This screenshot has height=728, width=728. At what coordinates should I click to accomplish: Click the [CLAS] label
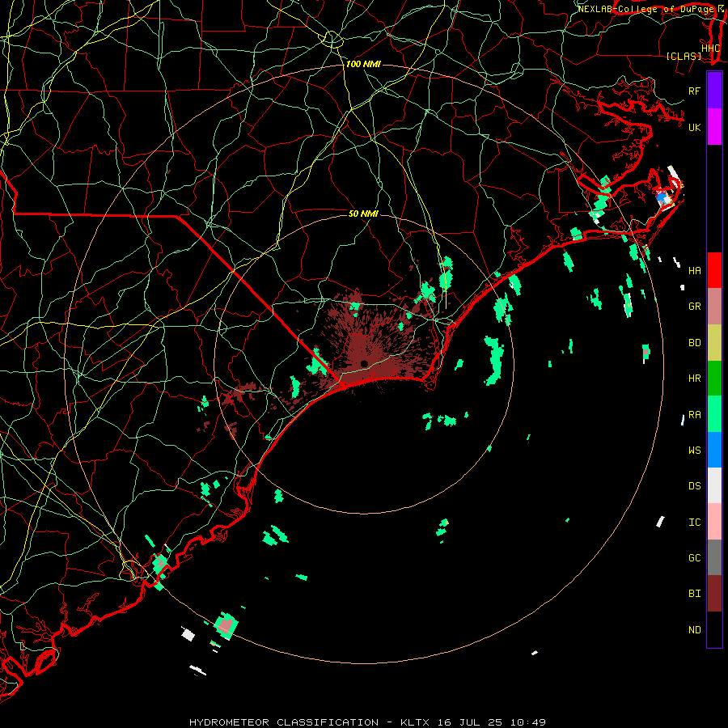(x=684, y=56)
